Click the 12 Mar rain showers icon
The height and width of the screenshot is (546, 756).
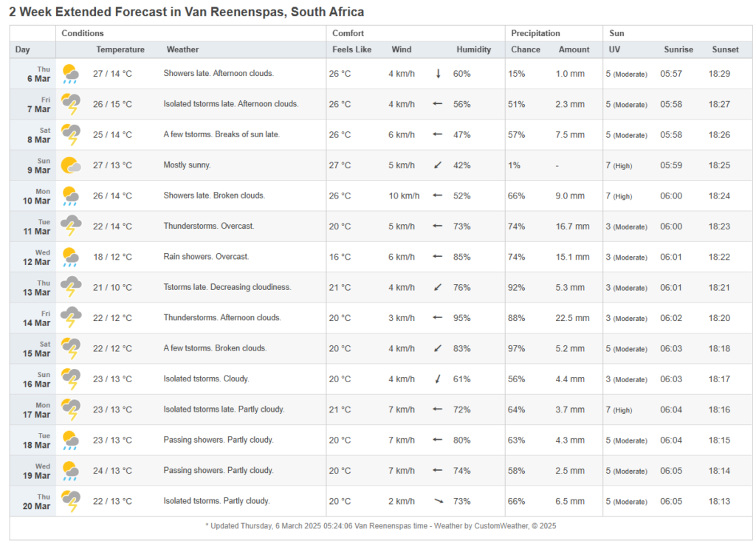coord(71,257)
